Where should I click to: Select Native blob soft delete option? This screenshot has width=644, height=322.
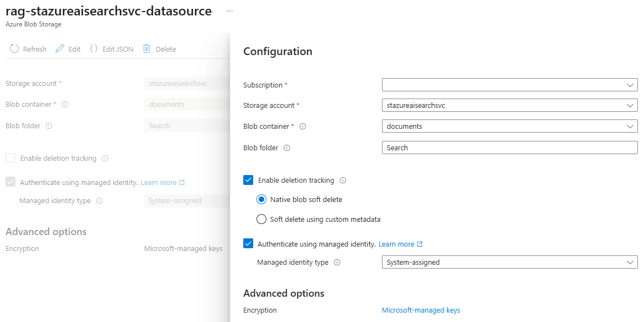(261, 200)
